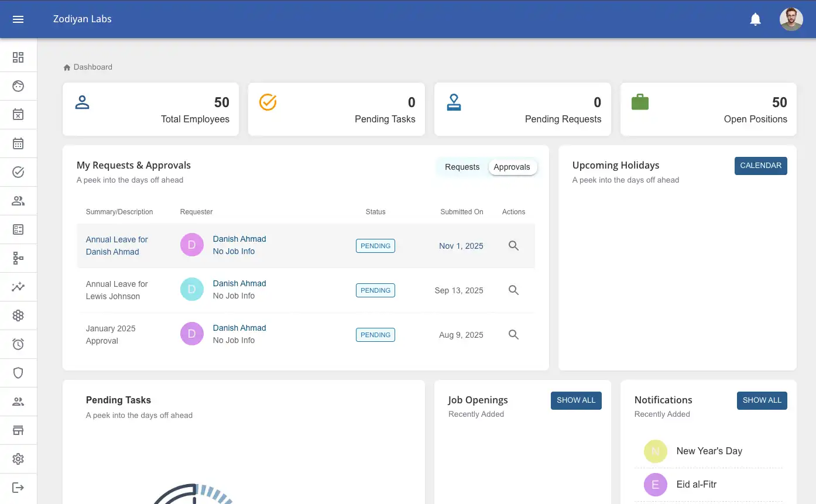Select the analytics trend icon in sidebar
The image size is (816, 504).
point(18,287)
